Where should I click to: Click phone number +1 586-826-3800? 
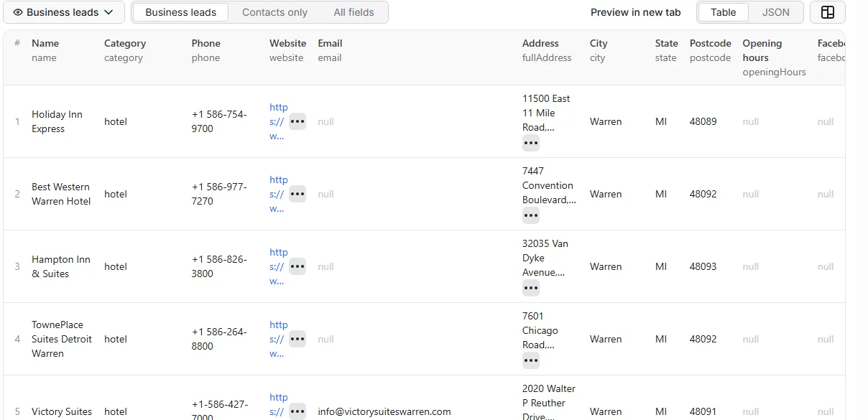(x=219, y=266)
